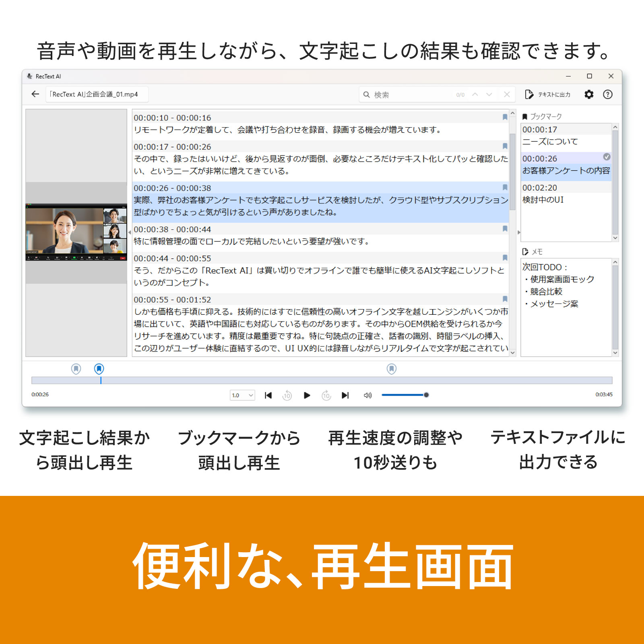Jump to previous search result arrow
This screenshot has height=644, width=644.
475,95
